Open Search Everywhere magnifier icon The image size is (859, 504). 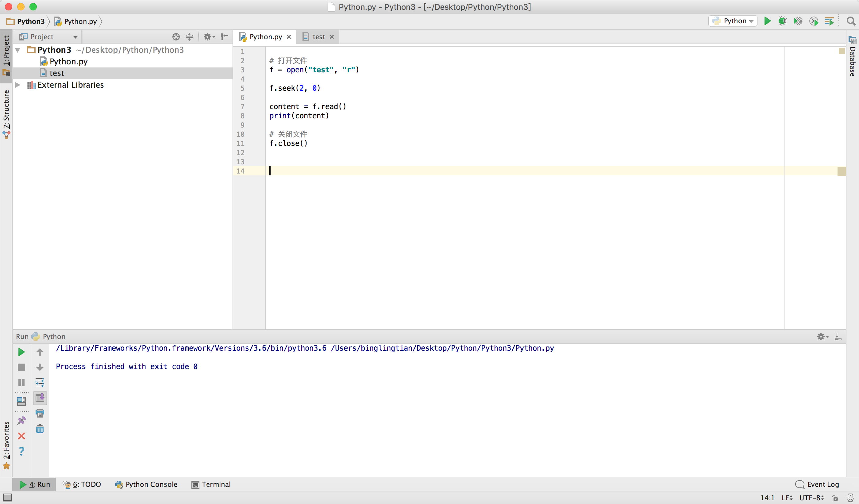(x=851, y=21)
